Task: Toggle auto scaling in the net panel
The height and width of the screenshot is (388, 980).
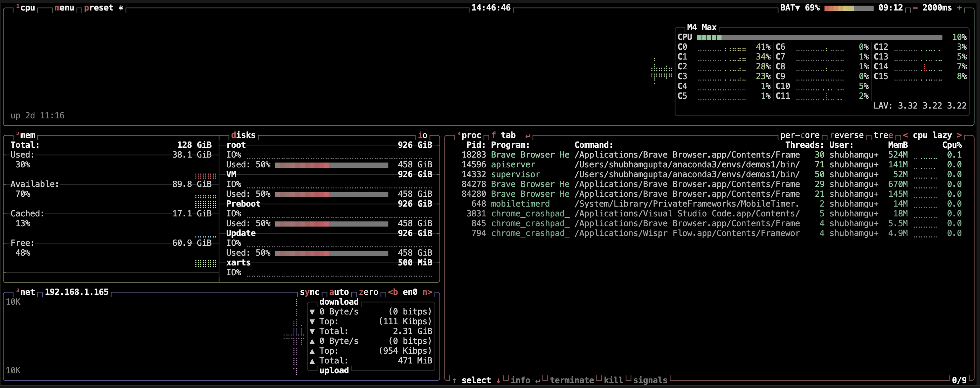Action: tap(339, 292)
